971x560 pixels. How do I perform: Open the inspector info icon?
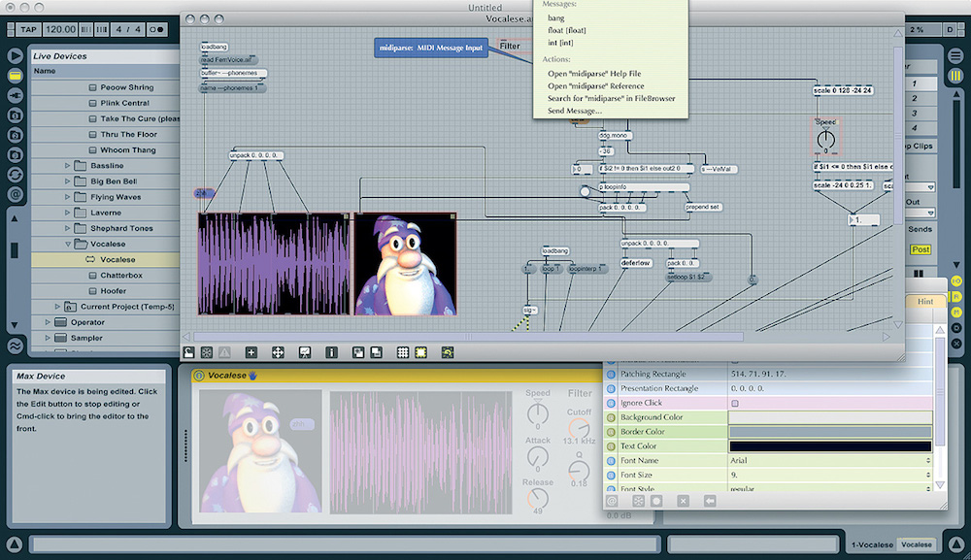(331, 352)
